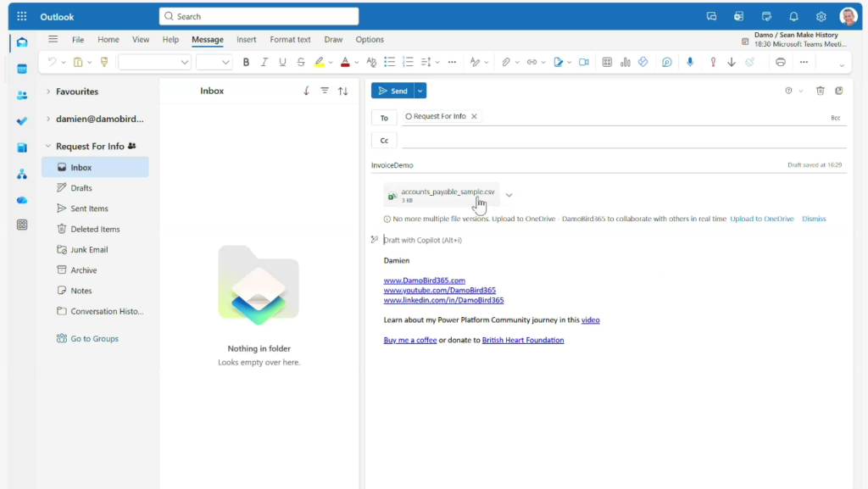
Task: Click the Upload to OneDrive link
Action: pos(762,219)
